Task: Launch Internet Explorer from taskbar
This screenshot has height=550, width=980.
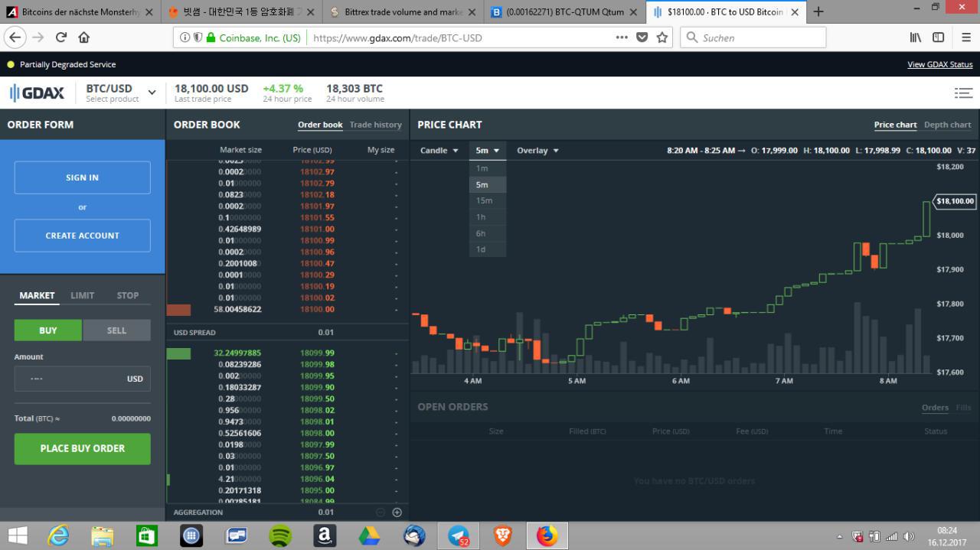Action: point(58,536)
